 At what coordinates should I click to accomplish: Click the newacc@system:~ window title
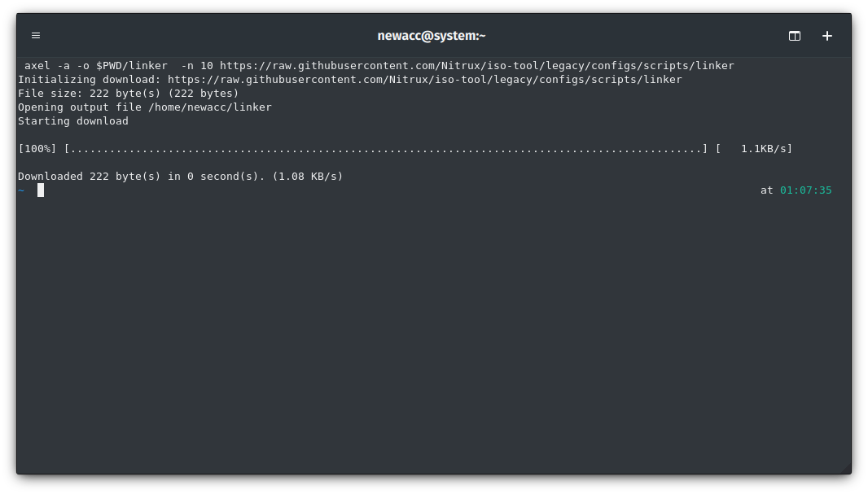coord(431,35)
